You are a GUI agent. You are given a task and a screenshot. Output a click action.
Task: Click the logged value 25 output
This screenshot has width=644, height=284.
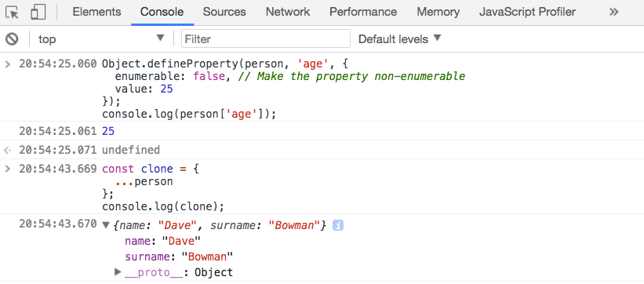108,131
